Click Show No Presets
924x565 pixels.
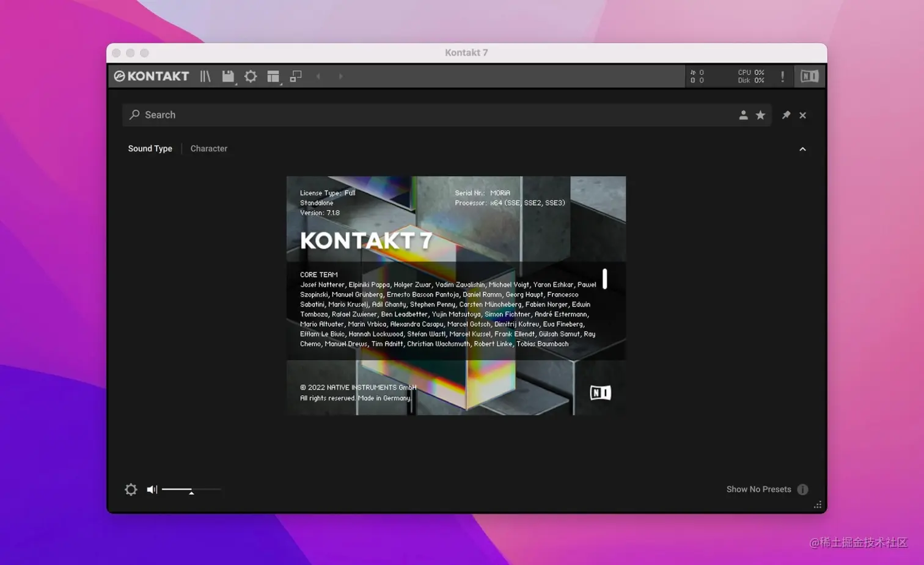point(758,489)
